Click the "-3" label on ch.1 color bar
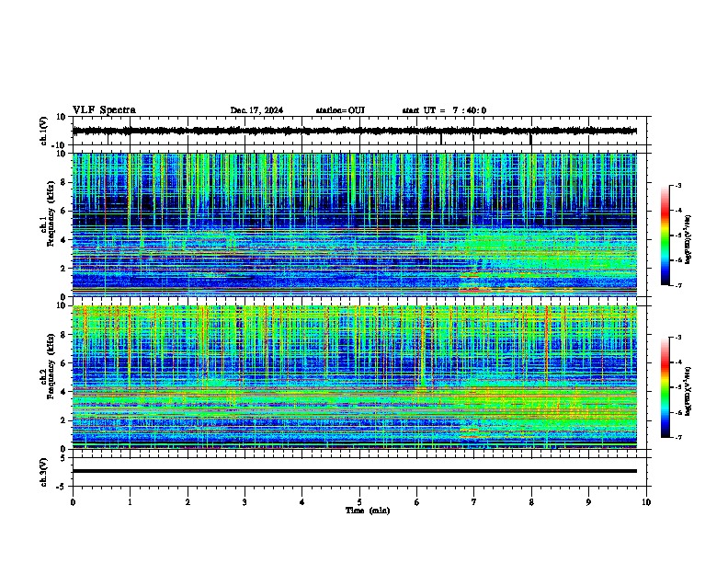The image size is (728, 563). point(678,185)
